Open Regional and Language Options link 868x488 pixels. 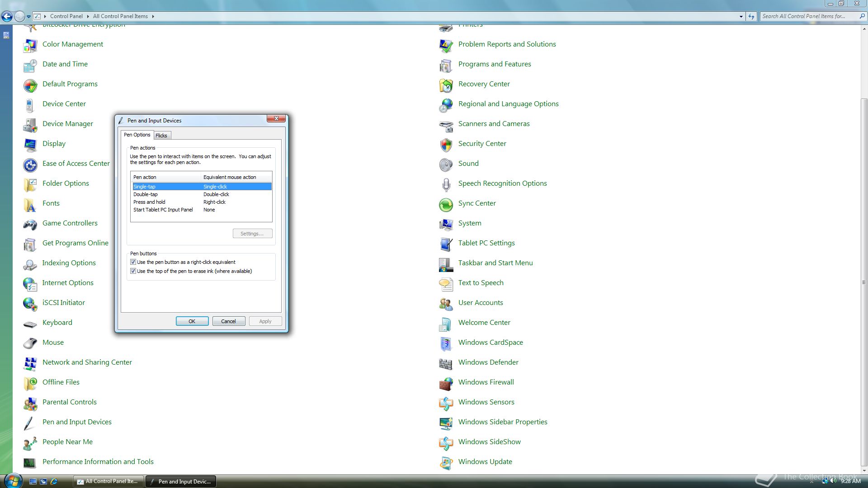508,104
